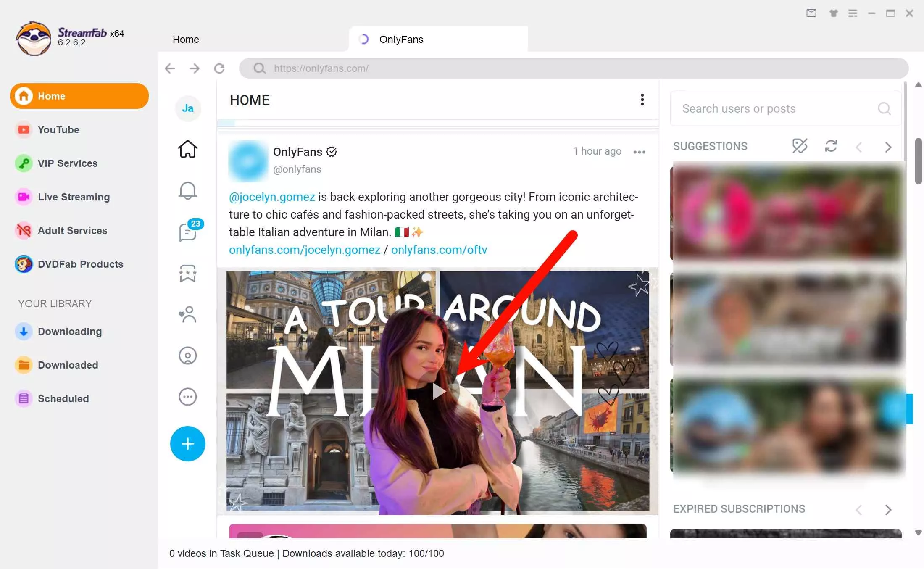Toggle the free-only suggestions filter
Image resolution: width=924 pixels, height=569 pixels.
click(800, 146)
